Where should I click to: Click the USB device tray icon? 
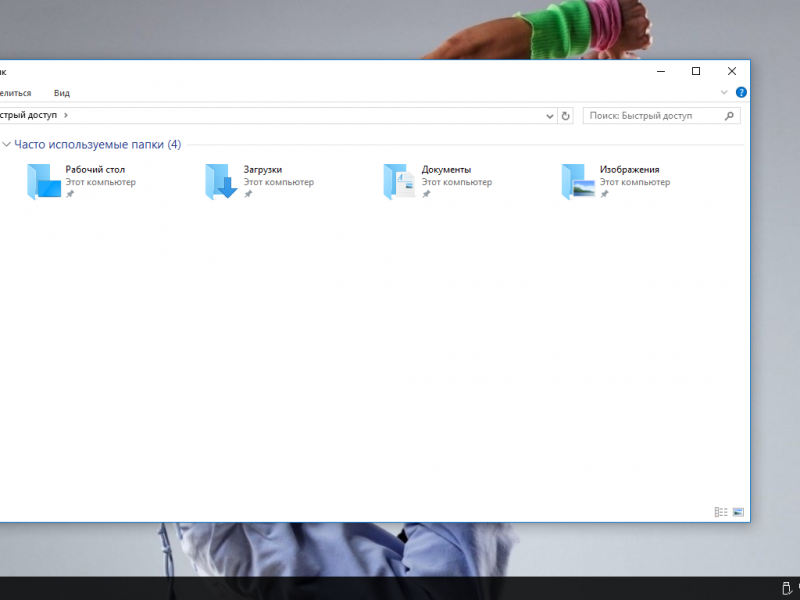point(786,588)
